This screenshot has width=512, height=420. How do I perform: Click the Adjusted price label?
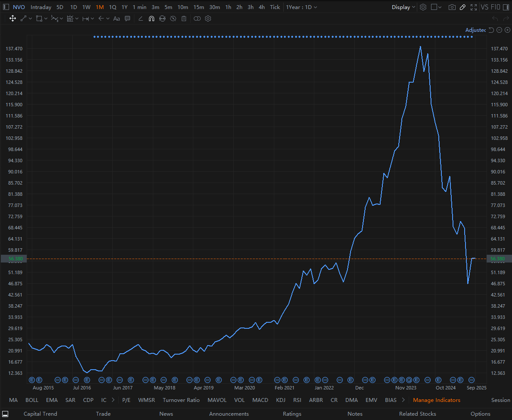[475, 30]
